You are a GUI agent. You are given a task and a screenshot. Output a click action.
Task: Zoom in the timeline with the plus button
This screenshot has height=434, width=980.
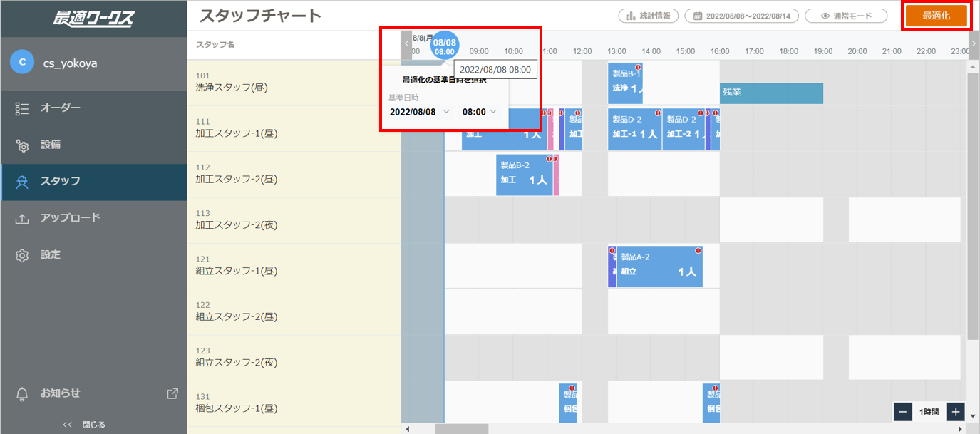point(956,412)
